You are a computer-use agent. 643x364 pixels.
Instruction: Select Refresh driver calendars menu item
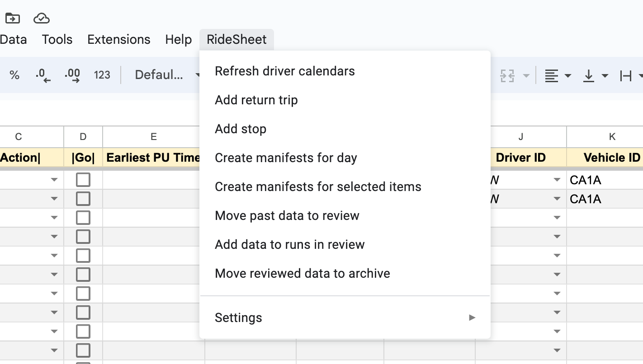coord(285,71)
